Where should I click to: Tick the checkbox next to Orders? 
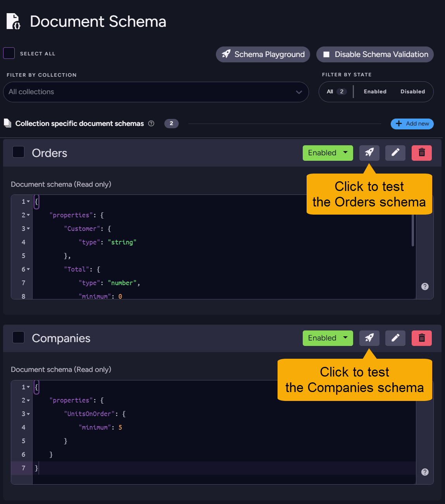click(x=18, y=152)
